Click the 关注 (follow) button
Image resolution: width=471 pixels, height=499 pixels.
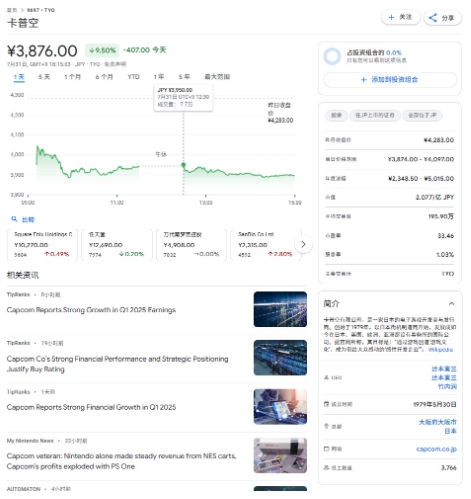400,17
